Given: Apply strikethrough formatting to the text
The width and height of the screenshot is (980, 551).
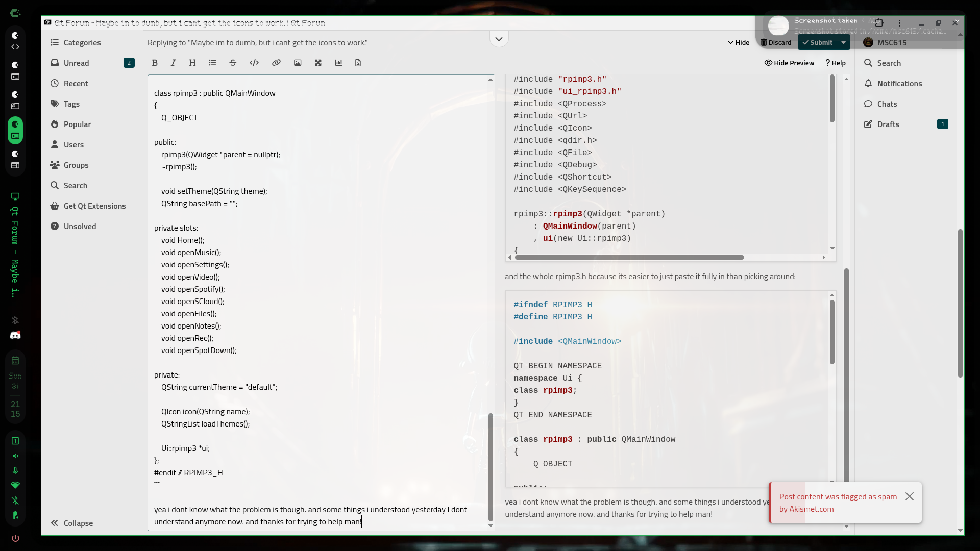Looking at the screenshot, I should click(x=233, y=63).
